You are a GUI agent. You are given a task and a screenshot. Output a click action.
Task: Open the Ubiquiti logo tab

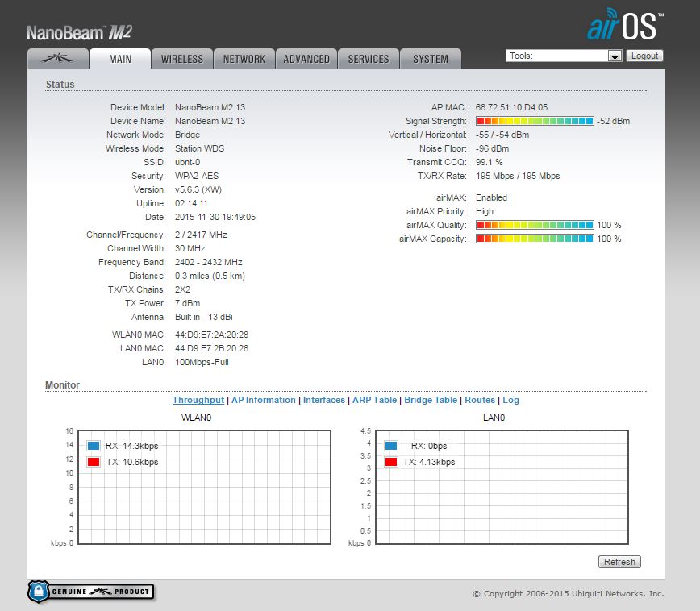click(58, 59)
